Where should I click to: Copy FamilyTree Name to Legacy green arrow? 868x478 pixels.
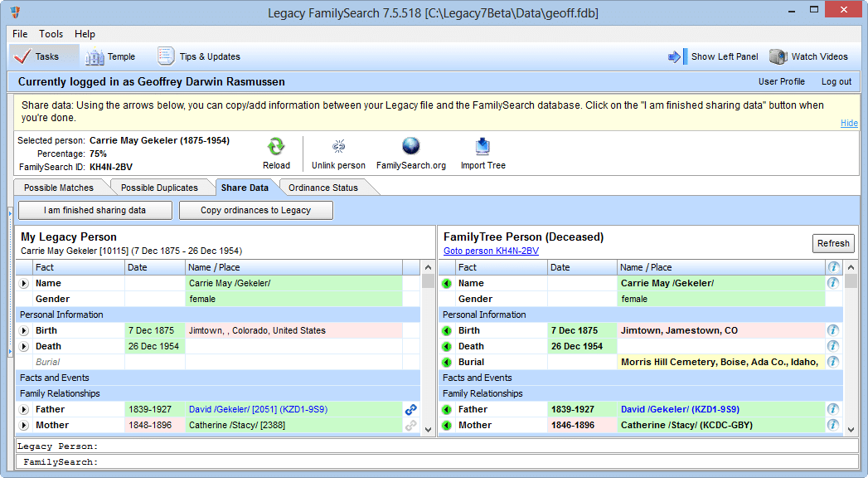tap(447, 284)
